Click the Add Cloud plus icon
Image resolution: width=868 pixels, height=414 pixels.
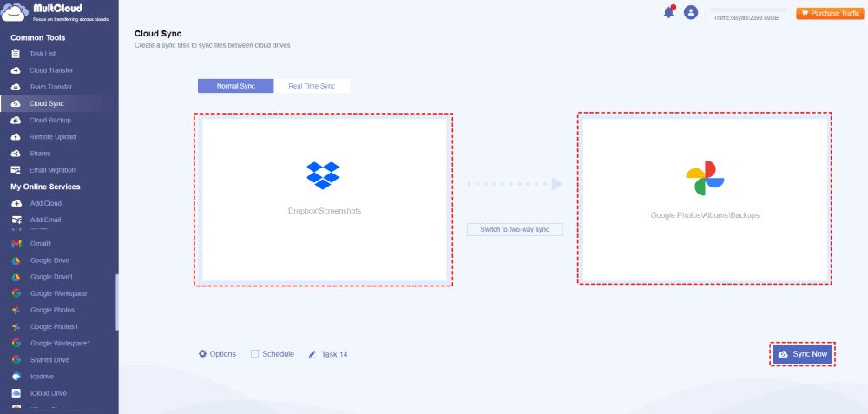coord(16,204)
